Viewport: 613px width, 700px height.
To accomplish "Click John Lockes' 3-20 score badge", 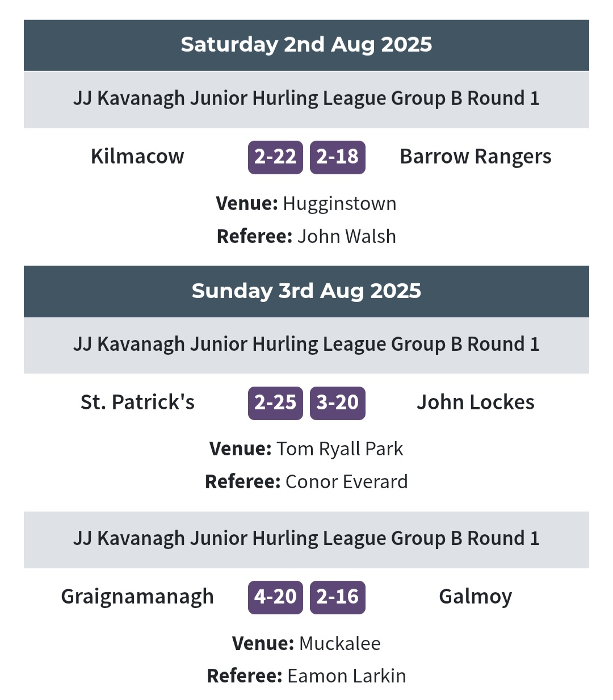I will pyautogui.click(x=337, y=403).
